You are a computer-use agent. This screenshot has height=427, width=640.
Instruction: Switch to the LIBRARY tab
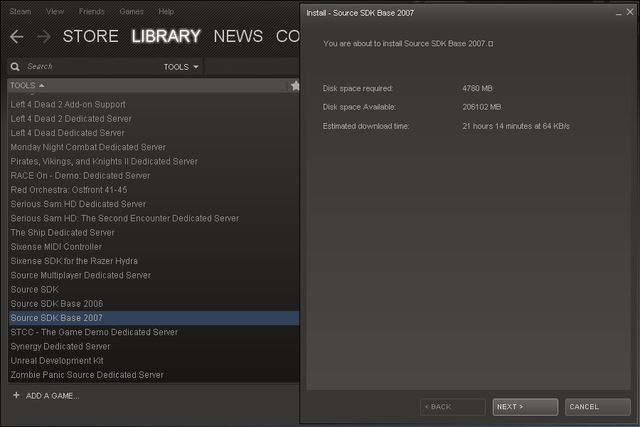166,36
